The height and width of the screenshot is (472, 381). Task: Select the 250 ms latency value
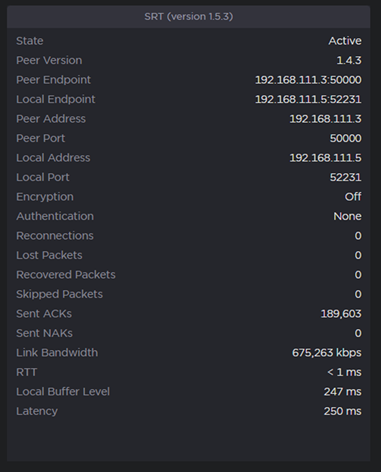click(x=342, y=411)
